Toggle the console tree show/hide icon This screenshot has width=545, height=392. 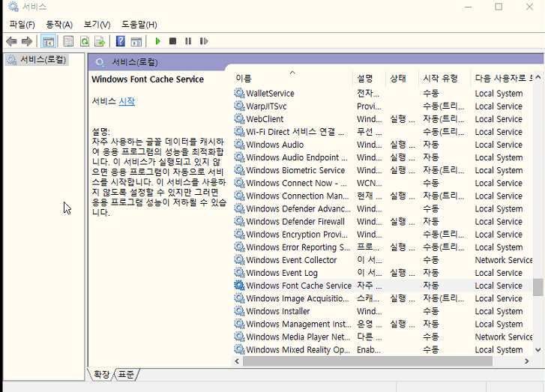pos(48,41)
